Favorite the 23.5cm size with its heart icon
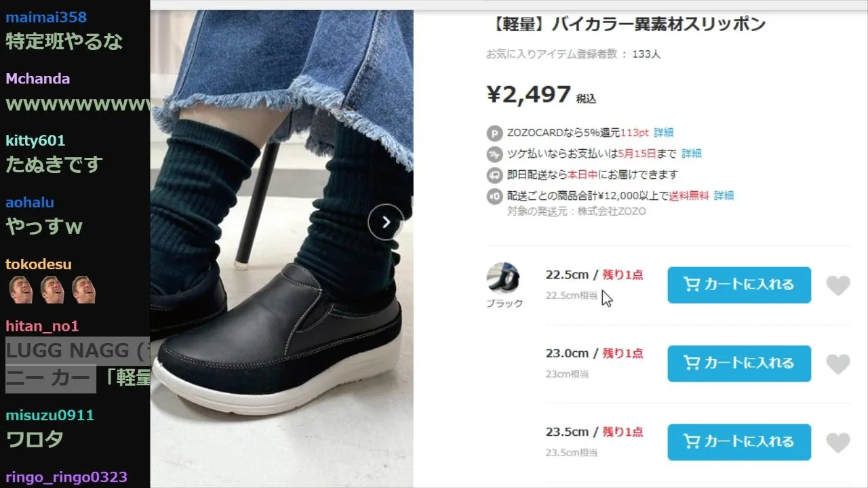This screenshot has height=488, width=868. (838, 443)
